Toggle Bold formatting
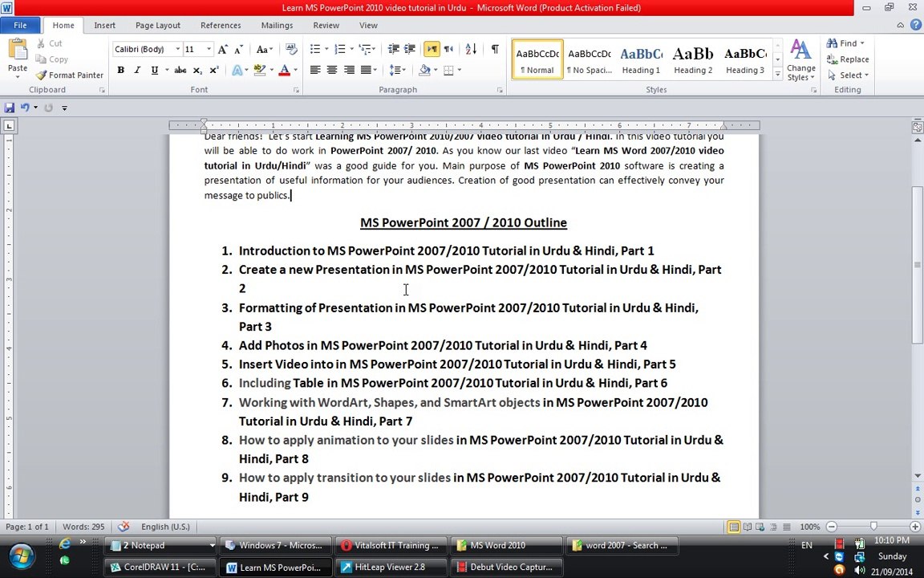 click(121, 70)
